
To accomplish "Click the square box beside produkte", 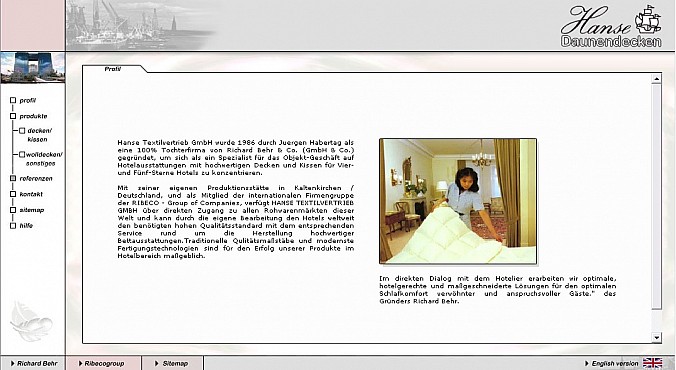I will point(13,116).
